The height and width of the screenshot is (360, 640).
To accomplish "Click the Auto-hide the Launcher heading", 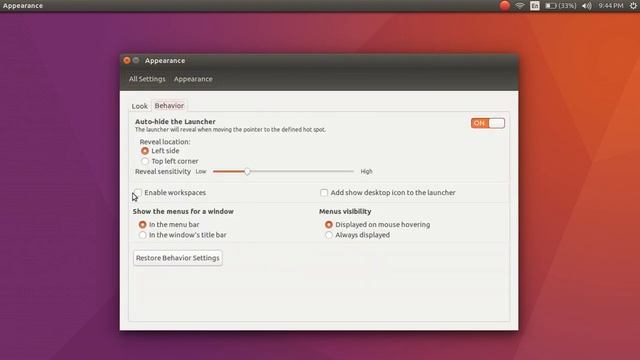I will click(x=176, y=122).
